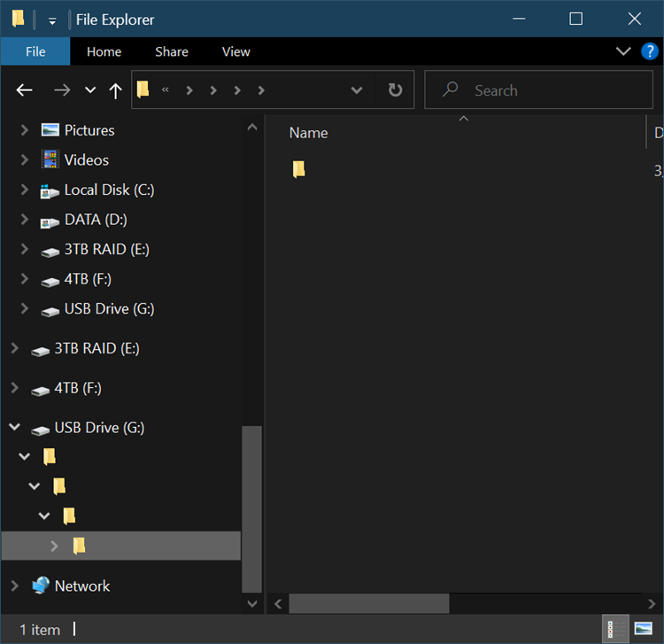Select the upper 4TB (F:) entry under This PC
This screenshot has width=664, height=644.
click(88, 279)
